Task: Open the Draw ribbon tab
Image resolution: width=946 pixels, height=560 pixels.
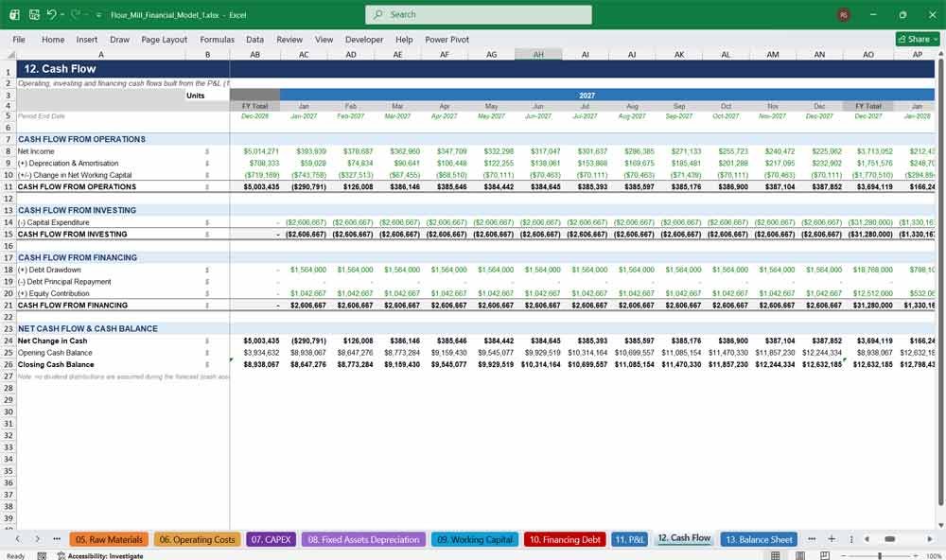Action: 119,39
